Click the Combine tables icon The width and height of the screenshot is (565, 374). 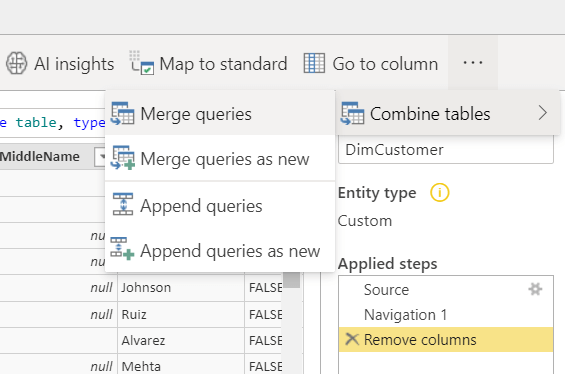point(352,113)
